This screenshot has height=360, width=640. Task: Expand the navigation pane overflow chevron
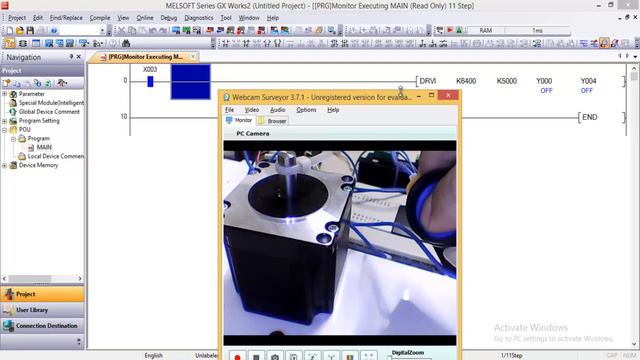click(79, 342)
